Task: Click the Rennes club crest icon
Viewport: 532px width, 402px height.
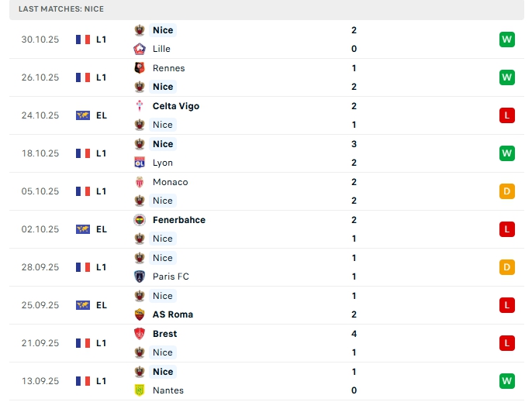Action: pyautogui.click(x=140, y=68)
